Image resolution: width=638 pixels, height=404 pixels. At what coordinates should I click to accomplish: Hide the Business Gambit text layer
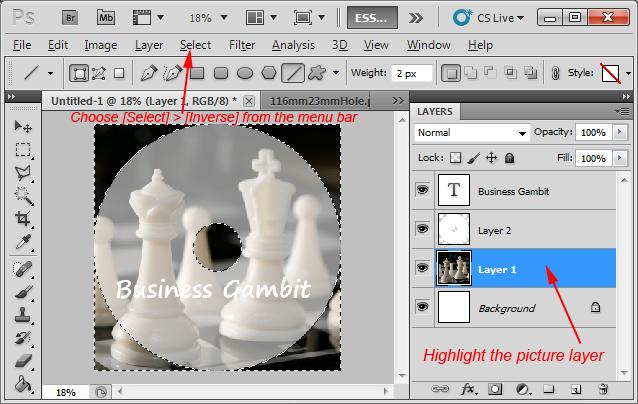click(422, 191)
